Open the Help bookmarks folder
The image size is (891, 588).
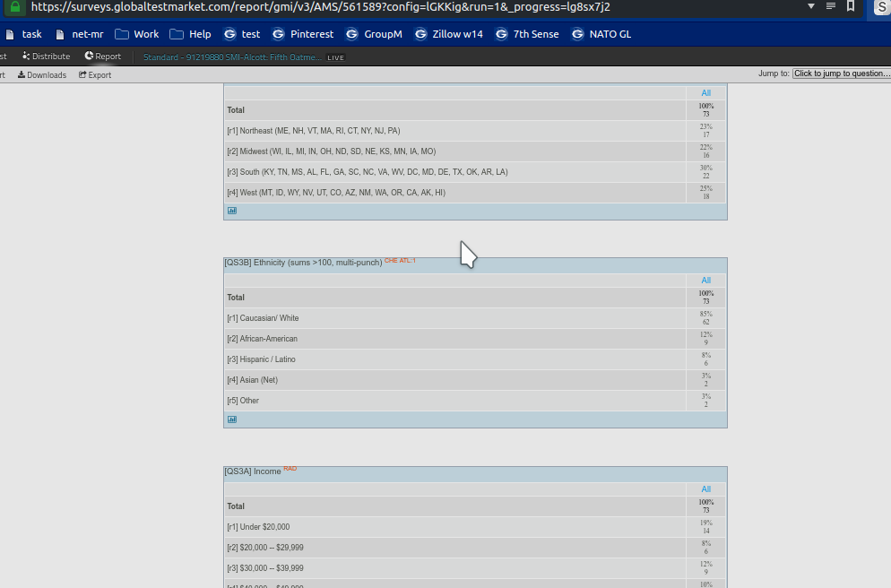click(x=191, y=34)
